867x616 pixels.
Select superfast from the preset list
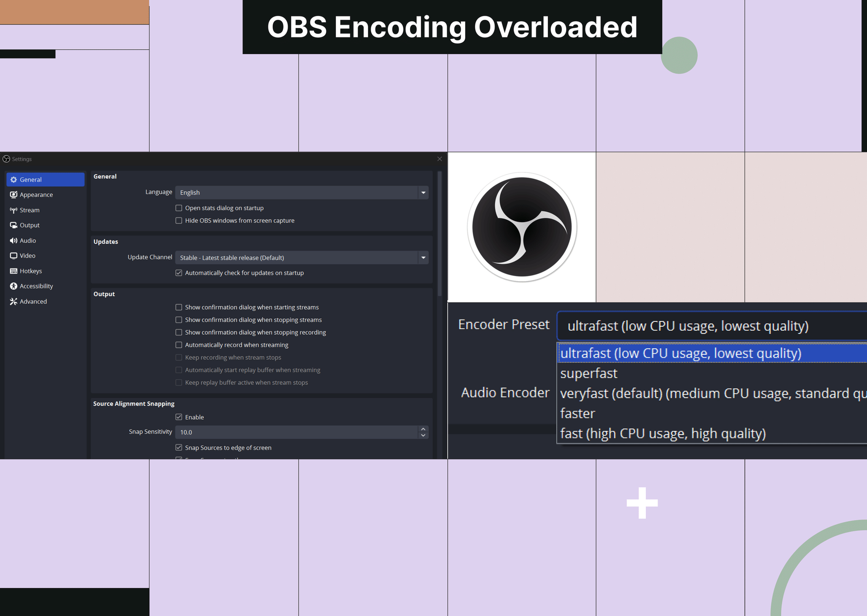tap(588, 373)
